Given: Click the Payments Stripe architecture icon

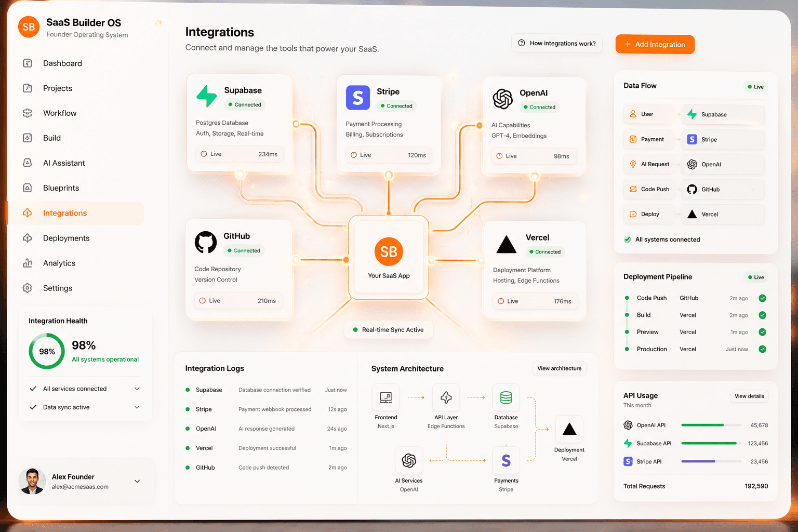Looking at the screenshot, I should tap(506, 460).
